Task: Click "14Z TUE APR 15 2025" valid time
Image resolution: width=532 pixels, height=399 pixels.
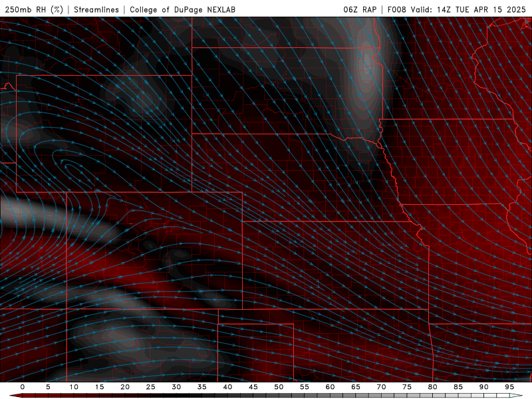Action: click(481, 9)
